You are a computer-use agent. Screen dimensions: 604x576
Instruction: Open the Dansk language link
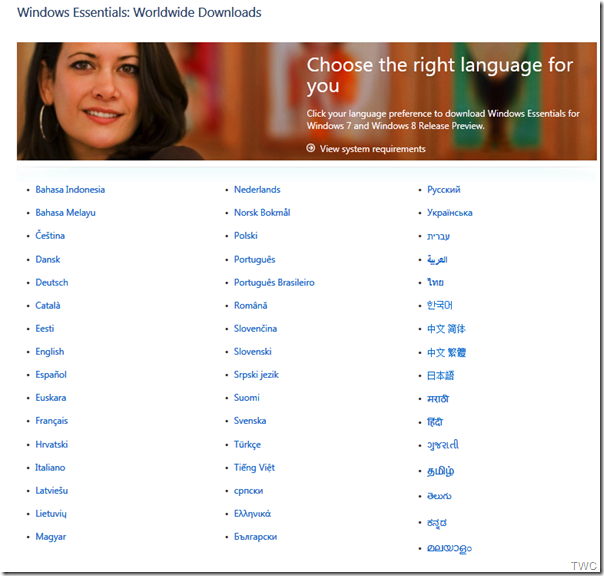[x=48, y=259]
